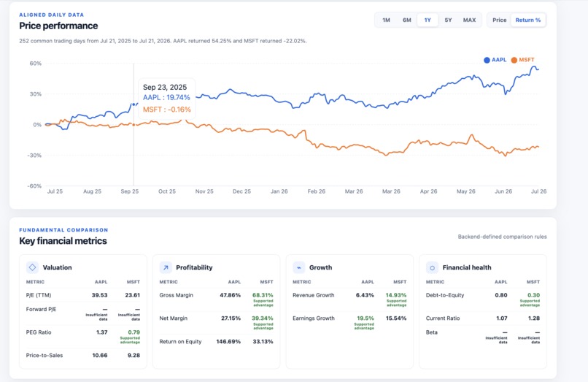
Task: Click the MSFT legend label
Action: pyautogui.click(x=527, y=60)
